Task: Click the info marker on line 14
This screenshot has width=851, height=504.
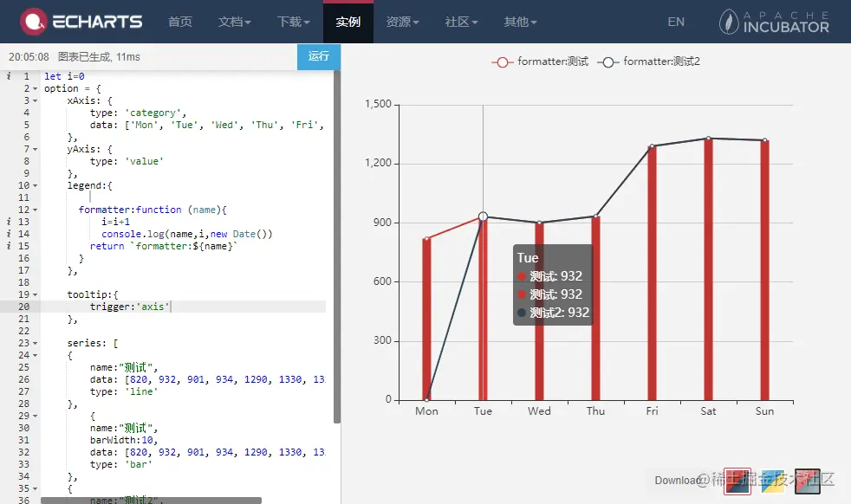Action: [x=9, y=234]
